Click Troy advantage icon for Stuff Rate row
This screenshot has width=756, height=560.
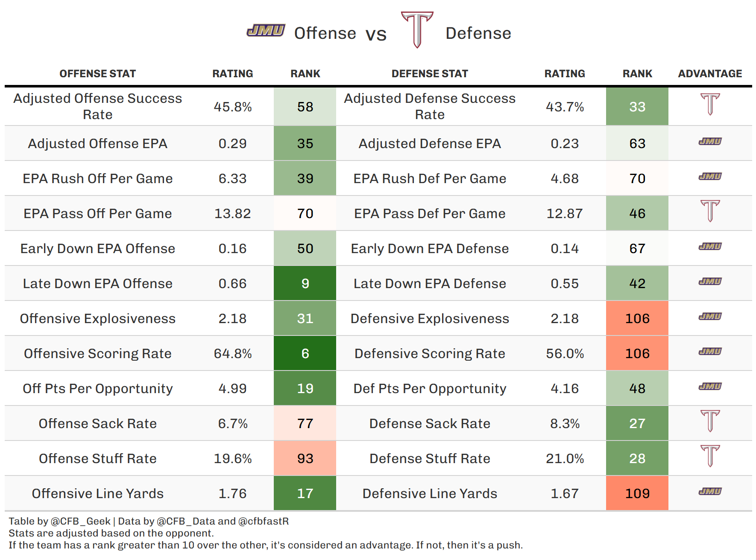[x=710, y=456]
